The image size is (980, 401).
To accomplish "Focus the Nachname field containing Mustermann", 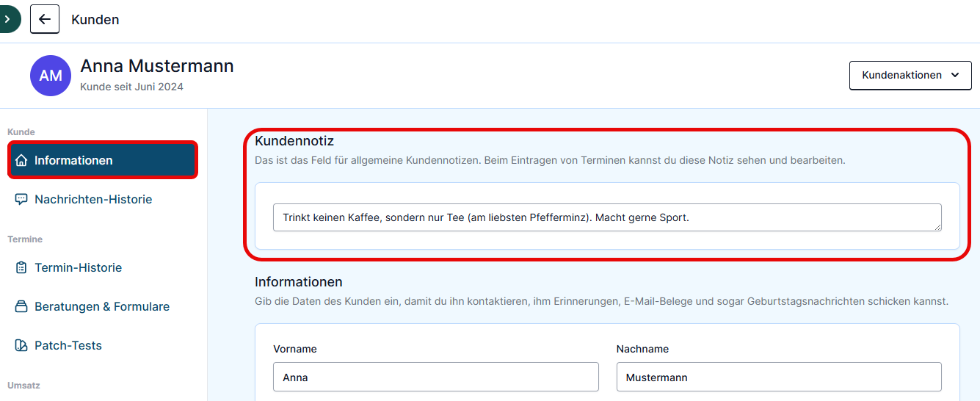I will click(x=779, y=377).
